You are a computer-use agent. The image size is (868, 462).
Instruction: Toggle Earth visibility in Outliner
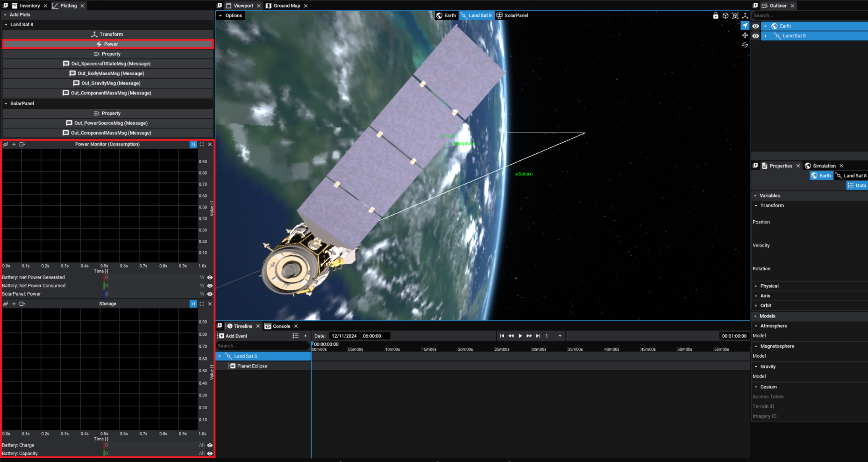755,26
